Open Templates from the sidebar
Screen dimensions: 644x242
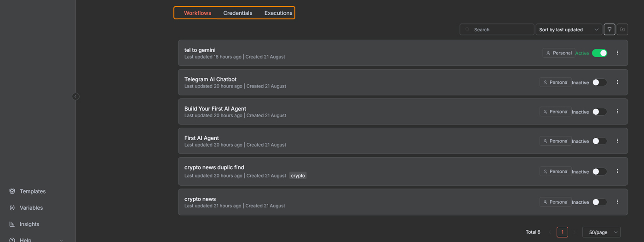pos(32,191)
